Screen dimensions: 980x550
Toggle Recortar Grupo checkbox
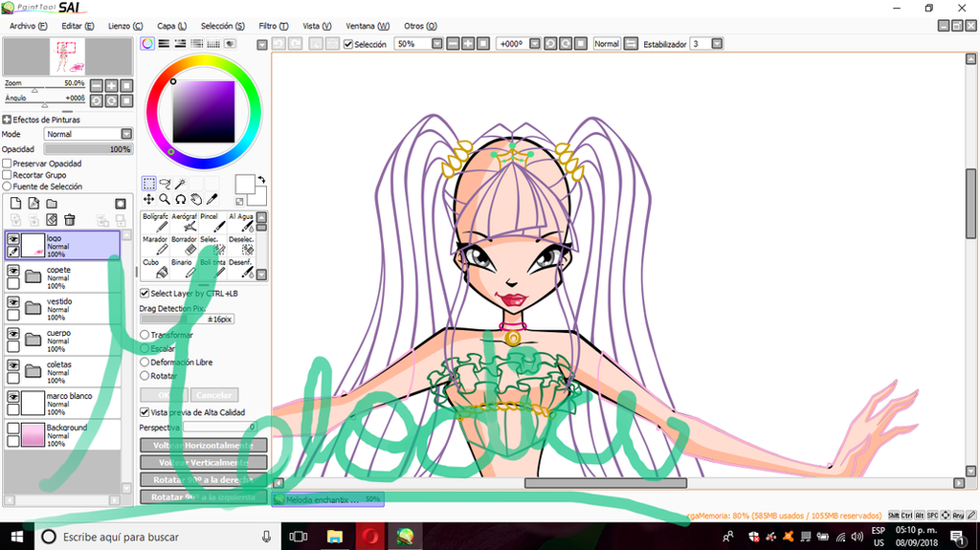[7, 175]
